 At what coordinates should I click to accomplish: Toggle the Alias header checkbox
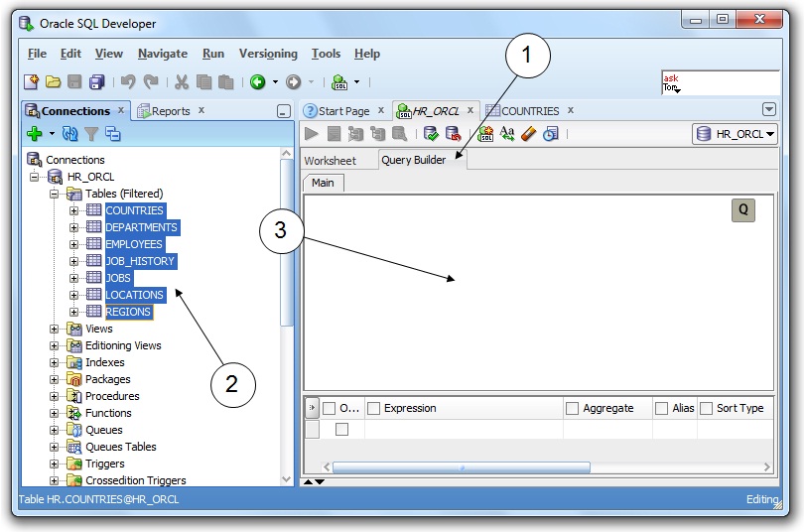click(x=662, y=408)
